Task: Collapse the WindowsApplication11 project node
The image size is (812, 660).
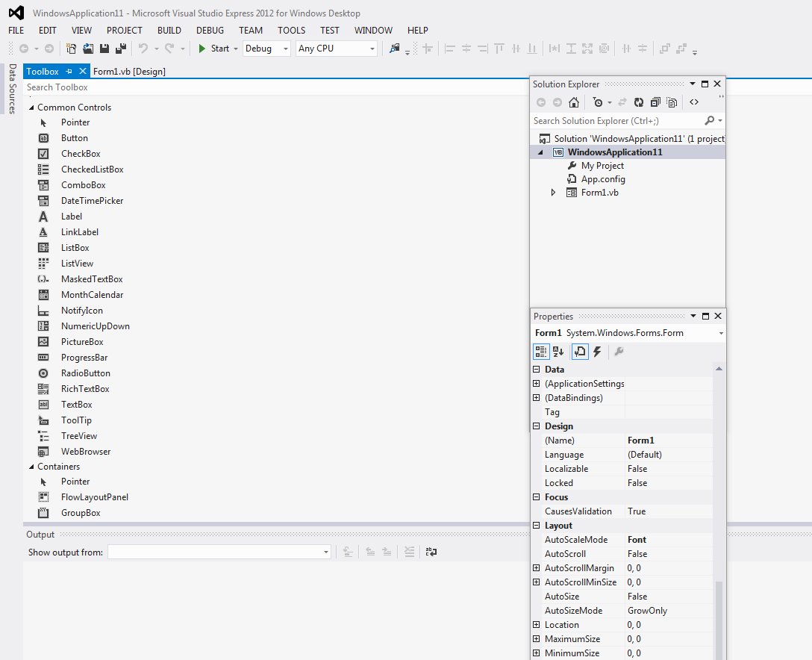Action: pos(540,152)
